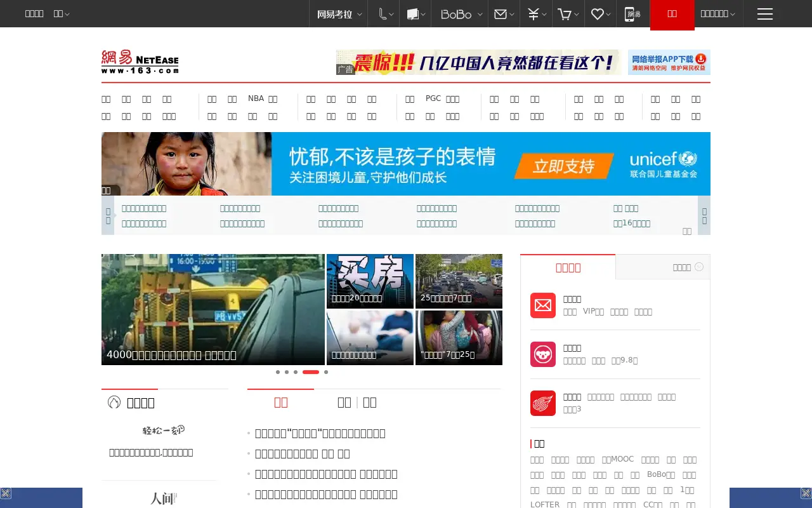Click the BoBo link in sidebar list
Screen dimensions: 812x508
pos(661,474)
